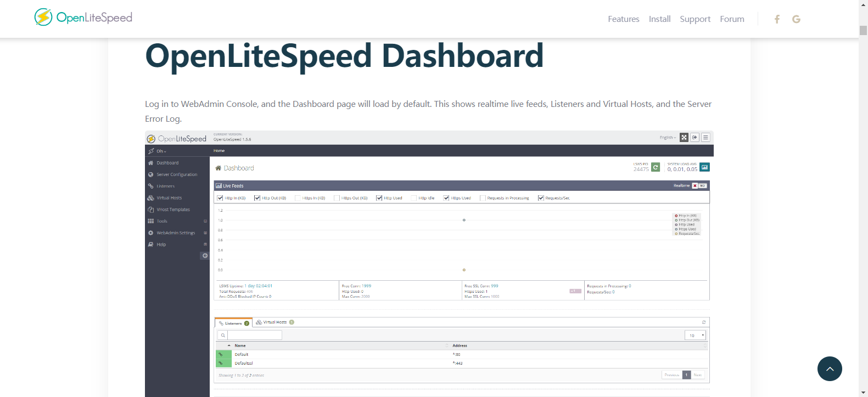Open the Features menu item

623,19
